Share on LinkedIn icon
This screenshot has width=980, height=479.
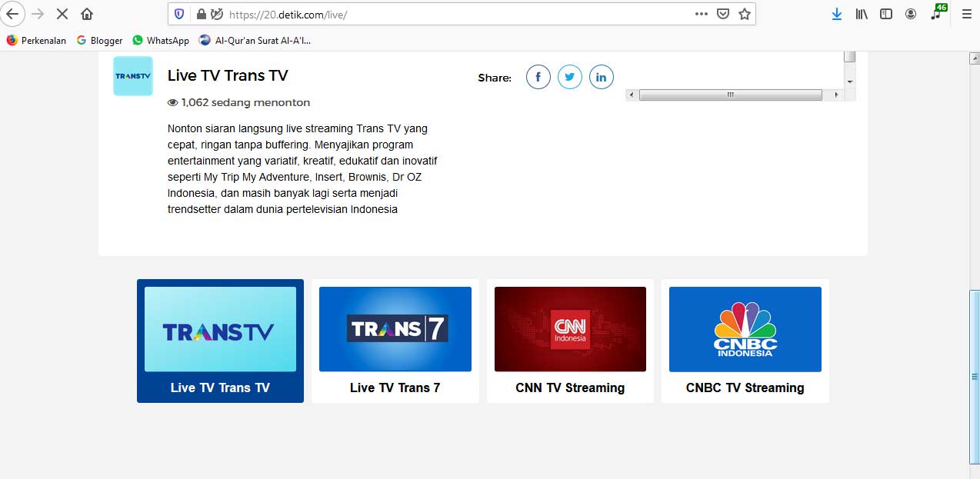click(602, 77)
